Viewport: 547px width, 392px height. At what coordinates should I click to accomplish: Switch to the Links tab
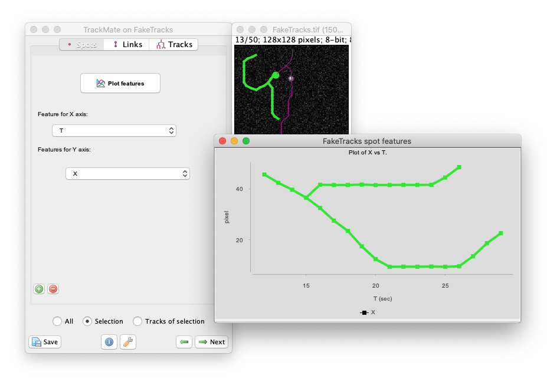pos(127,44)
